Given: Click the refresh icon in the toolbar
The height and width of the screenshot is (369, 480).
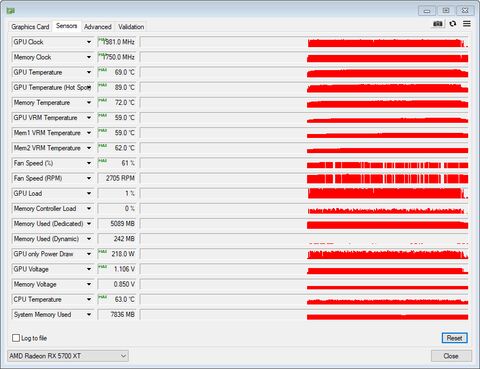Looking at the screenshot, I should [453, 24].
